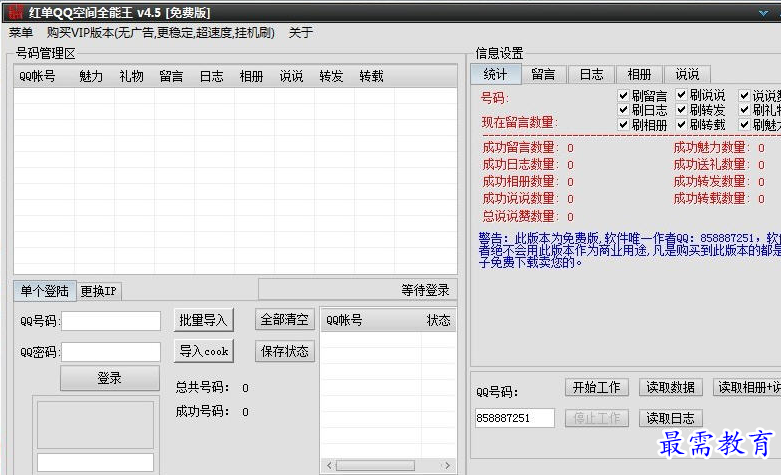
Task: Click the 批量导入 button
Action: 204,320
